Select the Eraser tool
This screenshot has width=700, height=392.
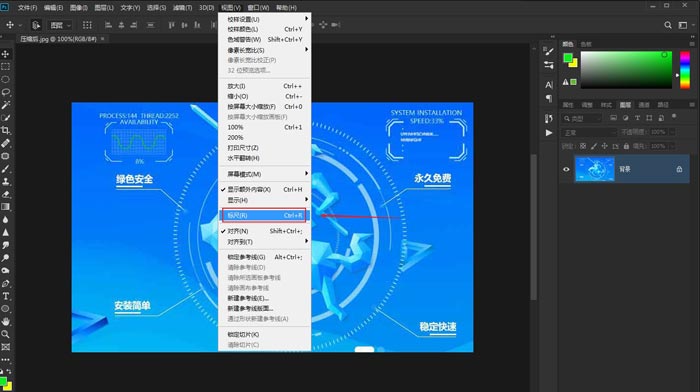[x=5, y=194]
